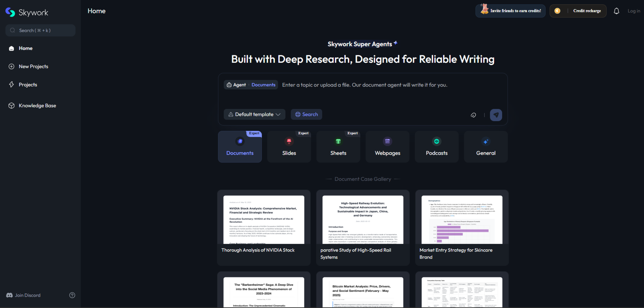The image size is (644, 308).
Task: Click the sidebar Search input field
Action: pos(40,31)
